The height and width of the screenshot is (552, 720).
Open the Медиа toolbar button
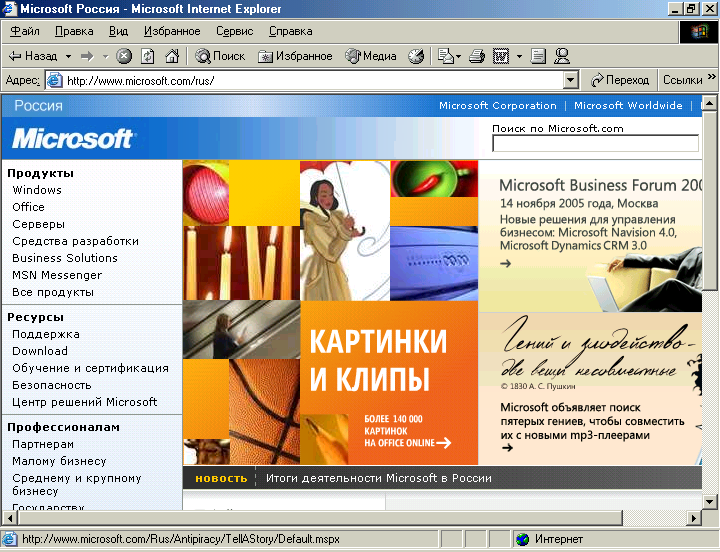pyautogui.click(x=371, y=56)
